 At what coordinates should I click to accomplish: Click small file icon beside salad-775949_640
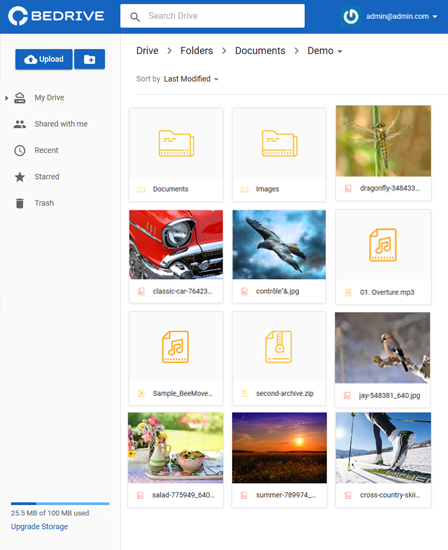pyautogui.click(x=140, y=495)
